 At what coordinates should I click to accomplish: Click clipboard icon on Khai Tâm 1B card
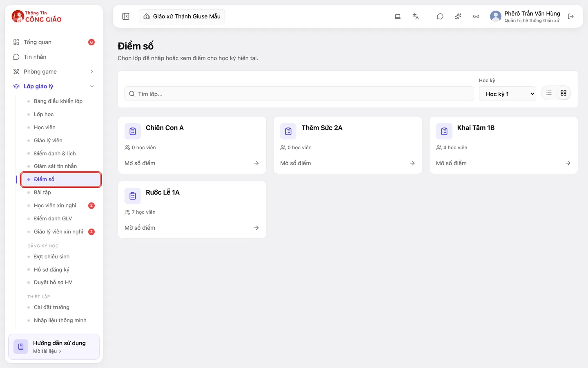(x=444, y=131)
